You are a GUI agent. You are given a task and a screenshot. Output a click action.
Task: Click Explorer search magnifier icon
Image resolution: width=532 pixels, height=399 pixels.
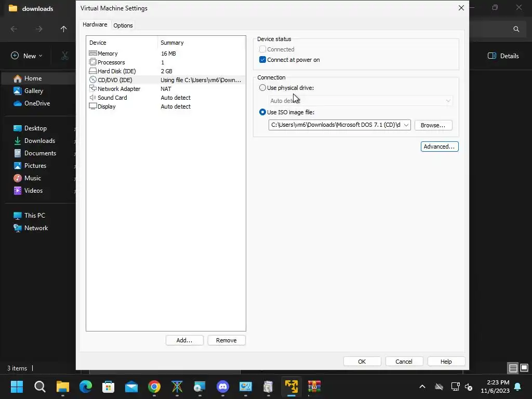516,29
